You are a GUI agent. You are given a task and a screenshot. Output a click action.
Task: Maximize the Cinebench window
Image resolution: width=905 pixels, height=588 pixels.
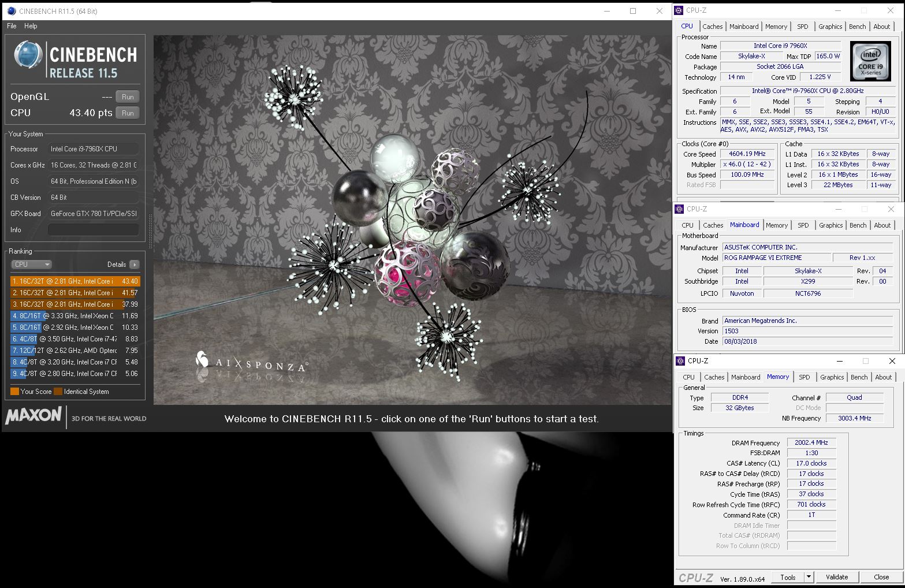(633, 11)
